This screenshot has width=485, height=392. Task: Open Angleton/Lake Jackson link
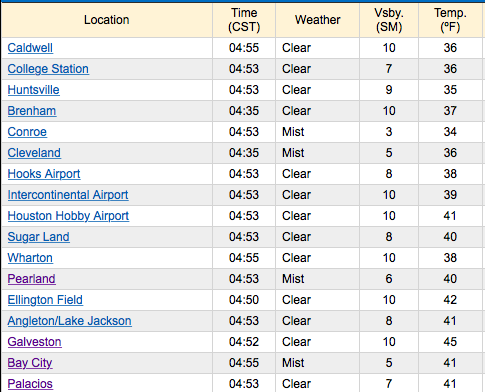(x=70, y=321)
